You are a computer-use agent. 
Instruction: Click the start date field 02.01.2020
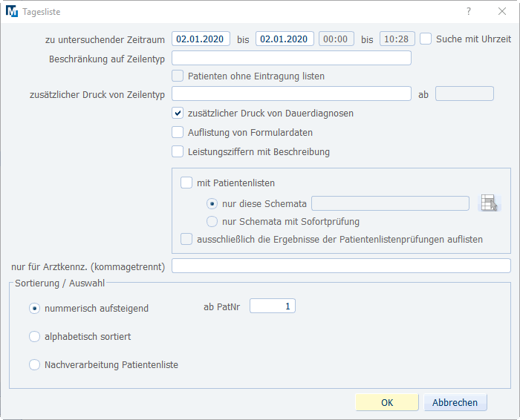pos(201,39)
